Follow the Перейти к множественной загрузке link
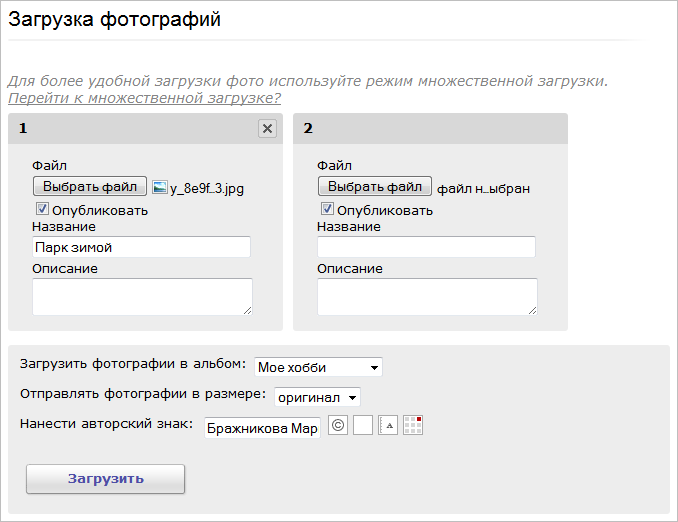Image resolution: width=678 pixels, height=522 pixels. (x=144, y=98)
